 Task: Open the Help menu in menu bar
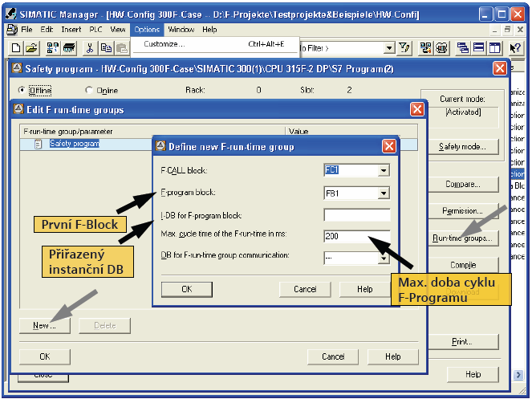tap(209, 30)
